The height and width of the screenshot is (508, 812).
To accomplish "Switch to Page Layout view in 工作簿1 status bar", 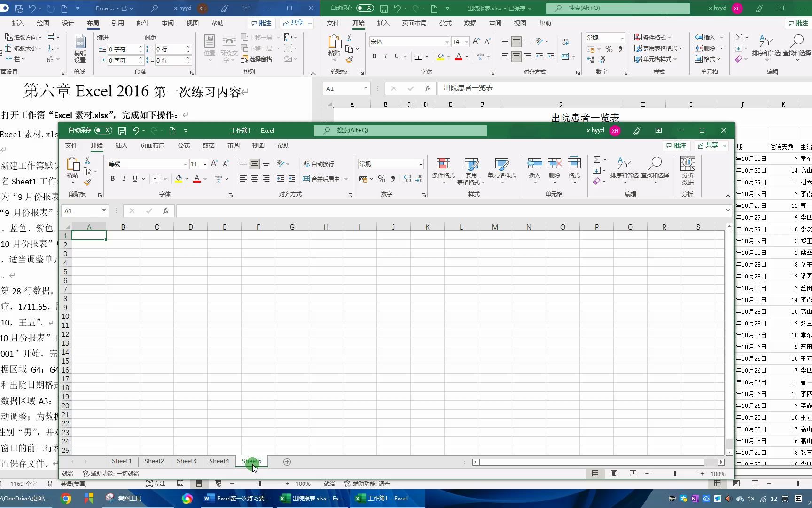I will click(x=614, y=474).
